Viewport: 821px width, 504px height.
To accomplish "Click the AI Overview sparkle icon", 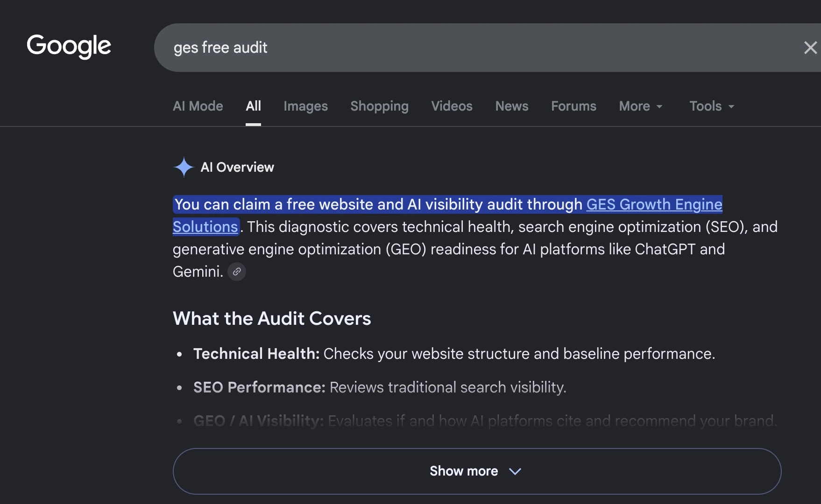I will click(184, 167).
